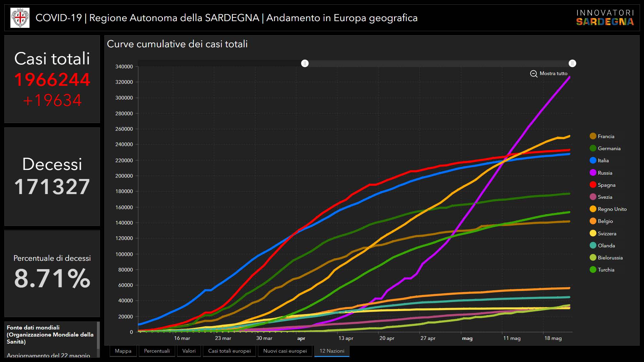
Task: Click the Sardegna region crest icon
Action: (20, 18)
